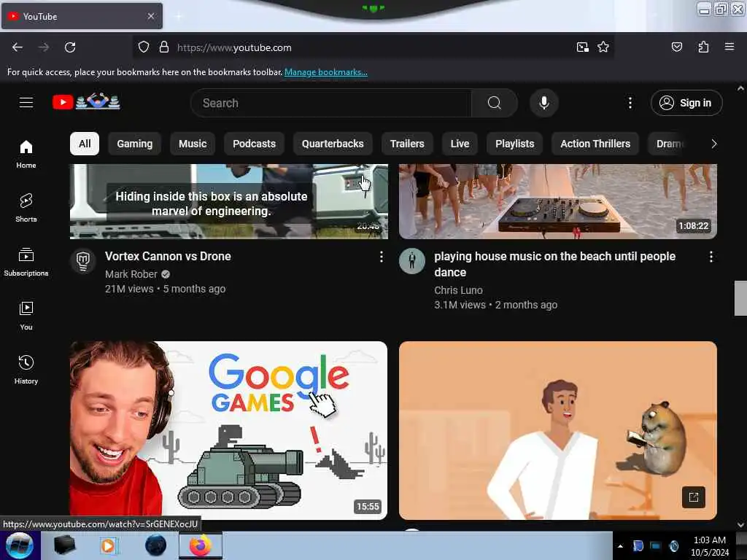Click the ad external link icon
Viewport: 747px width, 560px height.
pos(693,497)
